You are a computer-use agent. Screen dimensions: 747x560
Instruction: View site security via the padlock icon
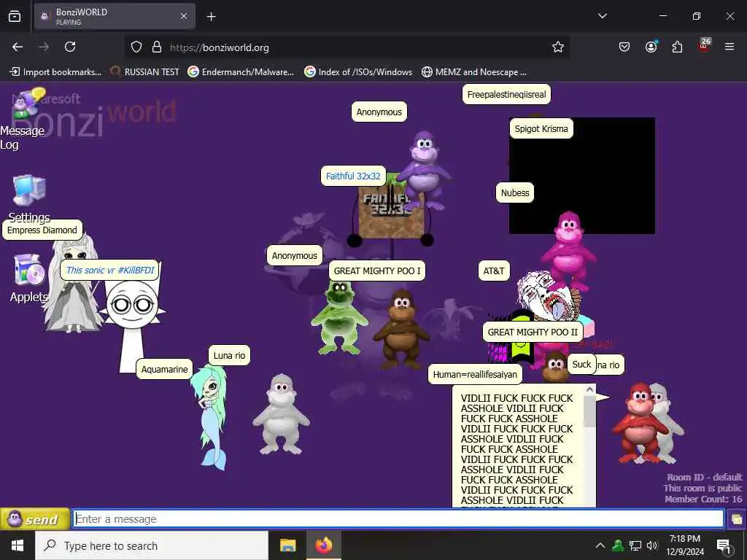(x=156, y=47)
